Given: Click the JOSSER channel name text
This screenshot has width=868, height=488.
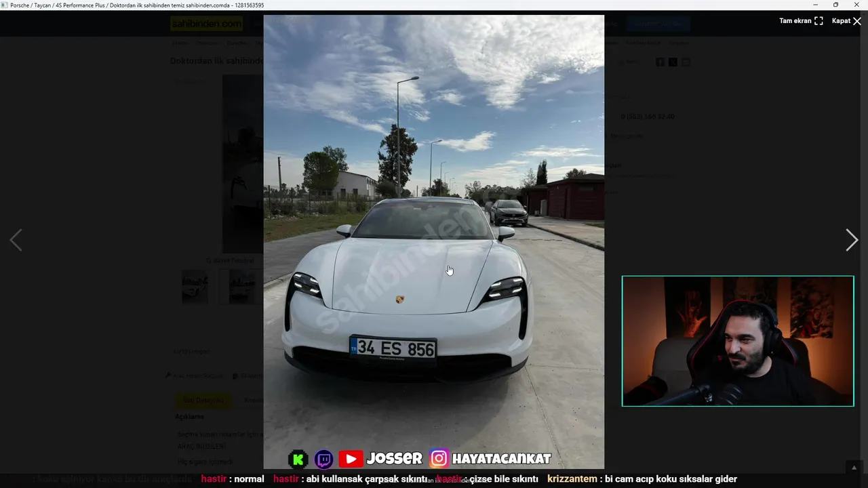Looking at the screenshot, I should tap(395, 459).
